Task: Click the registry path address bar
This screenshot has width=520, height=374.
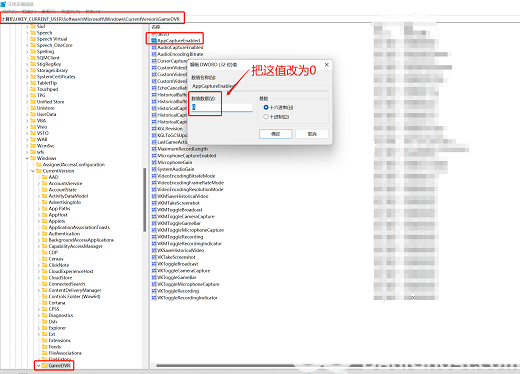Action: [x=260, y=19]
